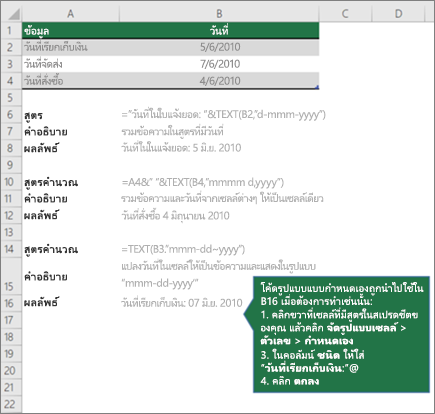
Task: Click 'ผลลัพธ์' label in row 12
Action: [41, 215]
